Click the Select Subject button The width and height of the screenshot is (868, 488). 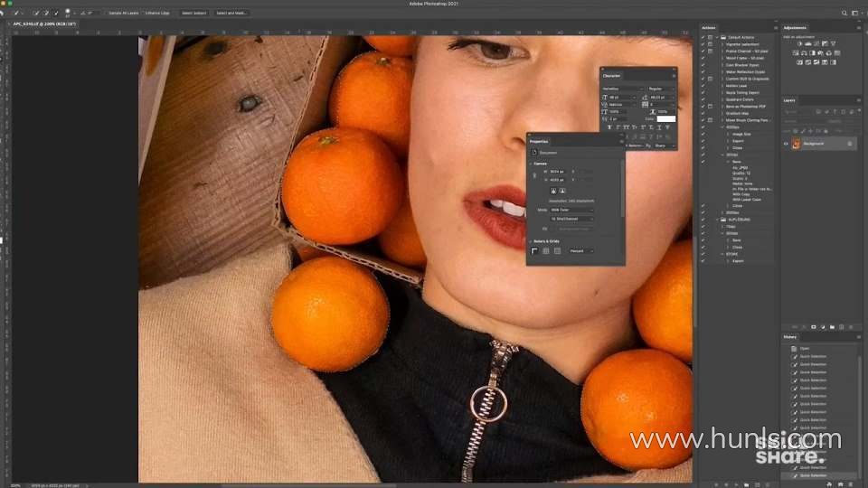(193, 13)
